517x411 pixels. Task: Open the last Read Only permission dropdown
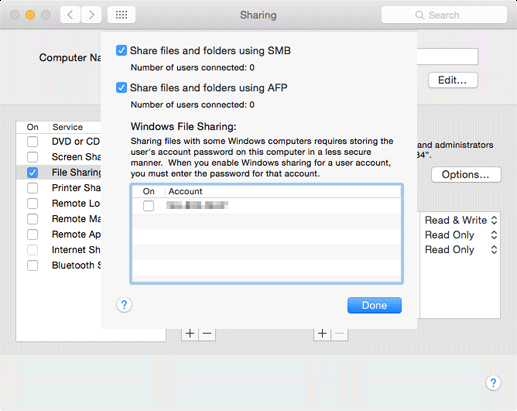click(x=461, y=250)
